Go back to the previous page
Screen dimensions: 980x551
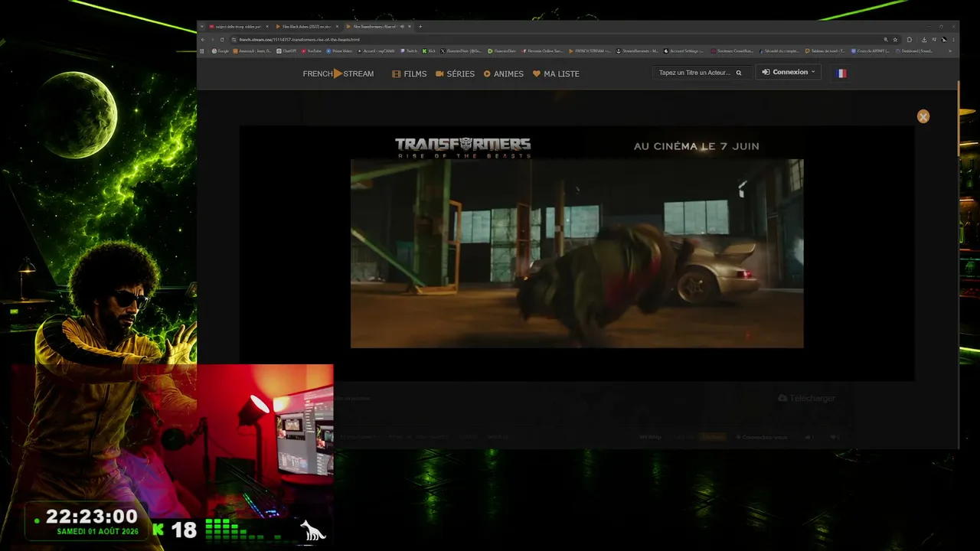[x=203, y=40]
